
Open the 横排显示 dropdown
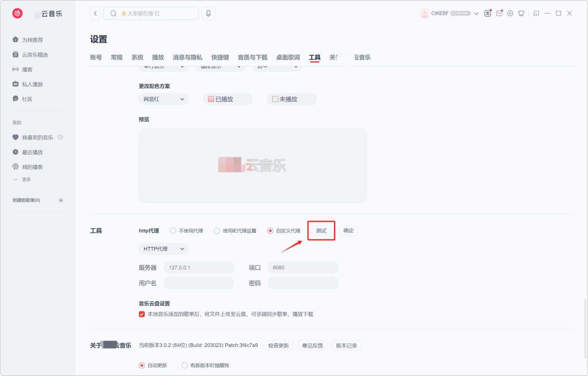click(220, 67)
